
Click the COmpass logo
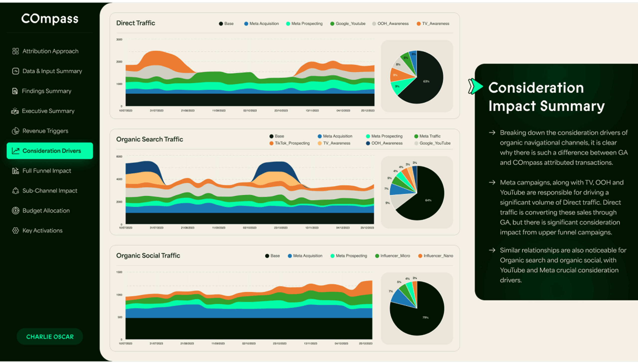tap(50, 19)
